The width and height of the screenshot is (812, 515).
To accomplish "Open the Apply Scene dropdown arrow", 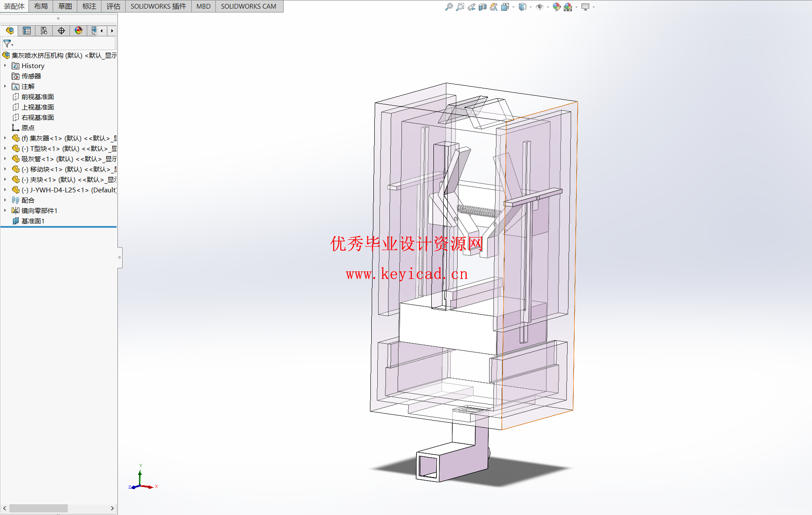I will pos(576,7).
